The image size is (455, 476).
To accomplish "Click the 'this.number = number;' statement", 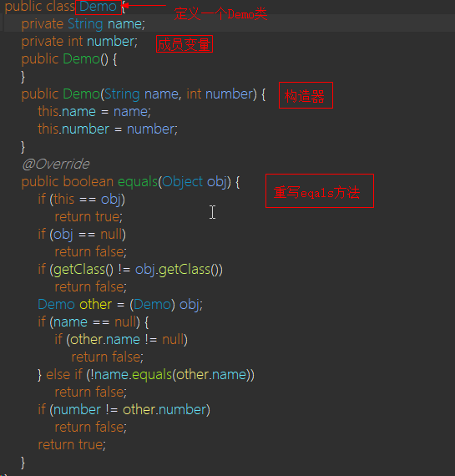I will [108, 129].
